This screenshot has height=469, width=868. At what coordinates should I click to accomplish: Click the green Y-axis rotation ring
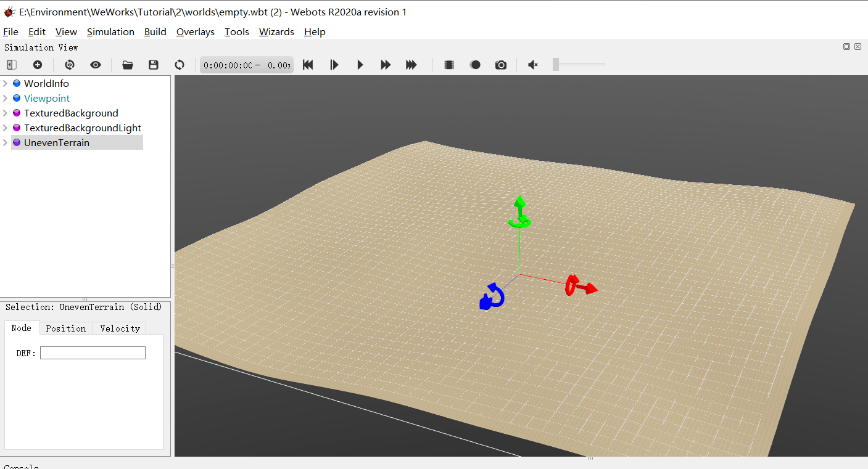tap(519, 222)
